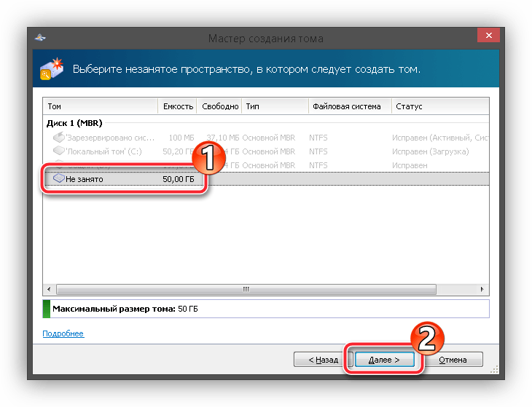Sort by the Том column header
The width and height of the screenshot is (532, 407).
[x=101, y=106]
